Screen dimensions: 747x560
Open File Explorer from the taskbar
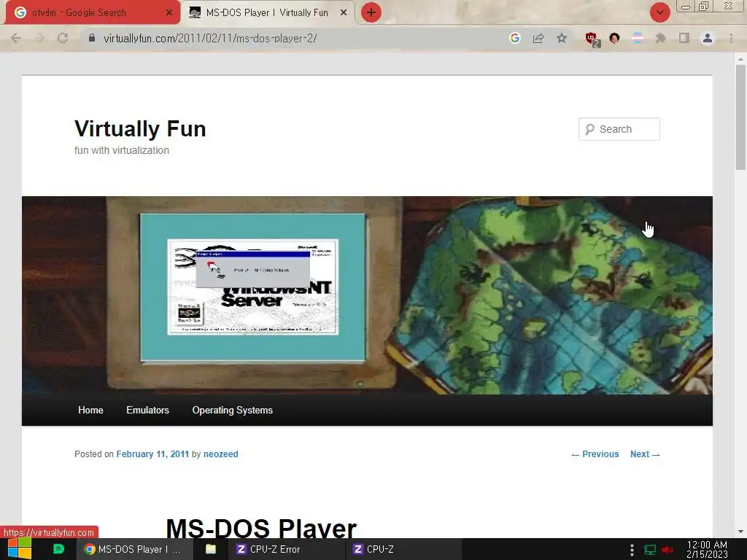point(211,549)
